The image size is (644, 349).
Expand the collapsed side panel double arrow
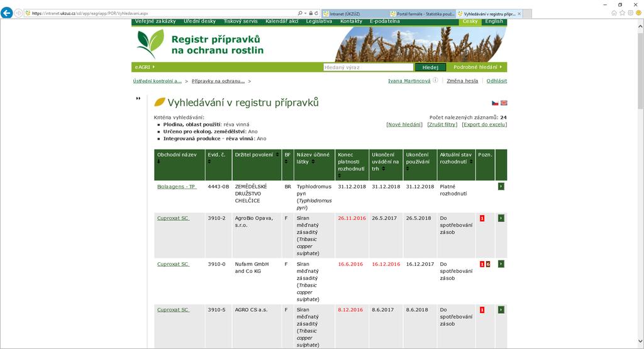pyautogui.click(x=138, y=99)
